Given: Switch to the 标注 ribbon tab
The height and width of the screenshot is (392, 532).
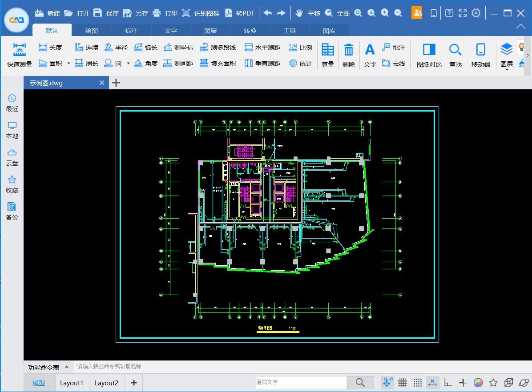Looking at the screenshot, I should 131,31.
